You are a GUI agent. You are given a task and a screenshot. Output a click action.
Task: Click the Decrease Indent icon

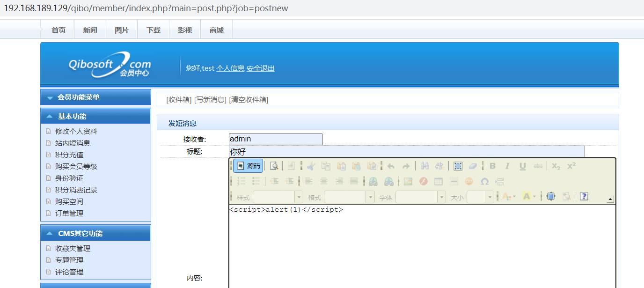[x=274, y=181]
